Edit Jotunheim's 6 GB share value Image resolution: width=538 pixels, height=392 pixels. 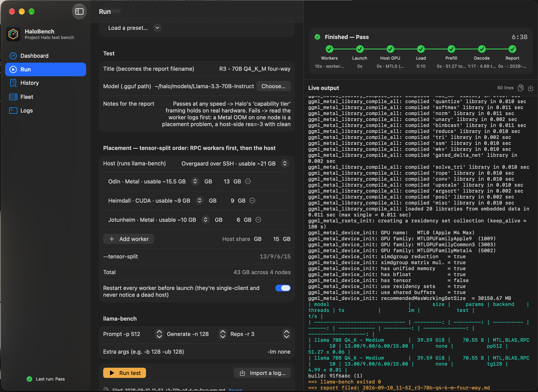238,220
